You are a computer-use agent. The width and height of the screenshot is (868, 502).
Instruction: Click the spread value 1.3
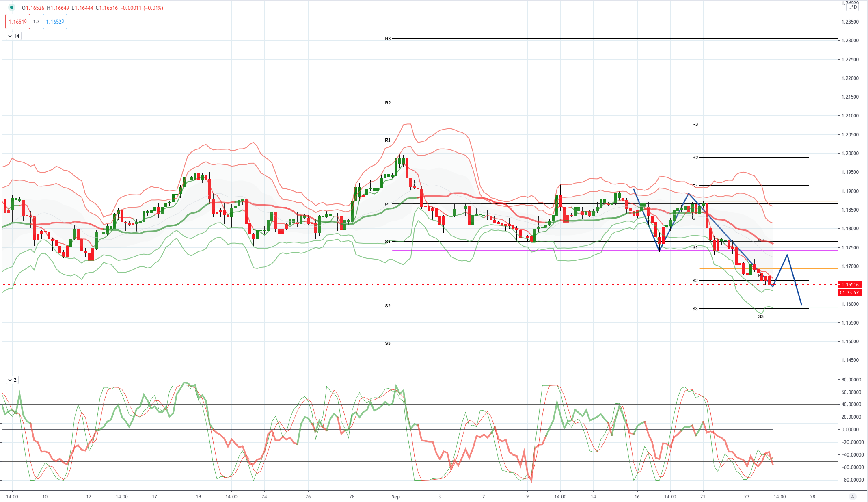point(36,22)
